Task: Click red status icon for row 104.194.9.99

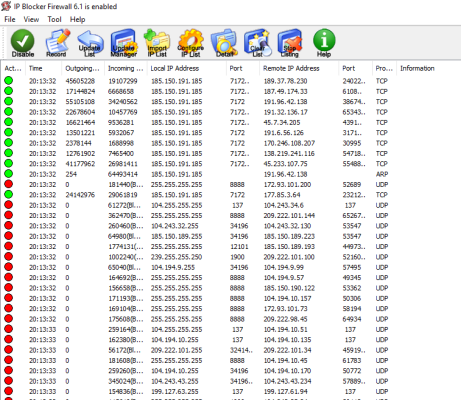Action: pos(9,267)
